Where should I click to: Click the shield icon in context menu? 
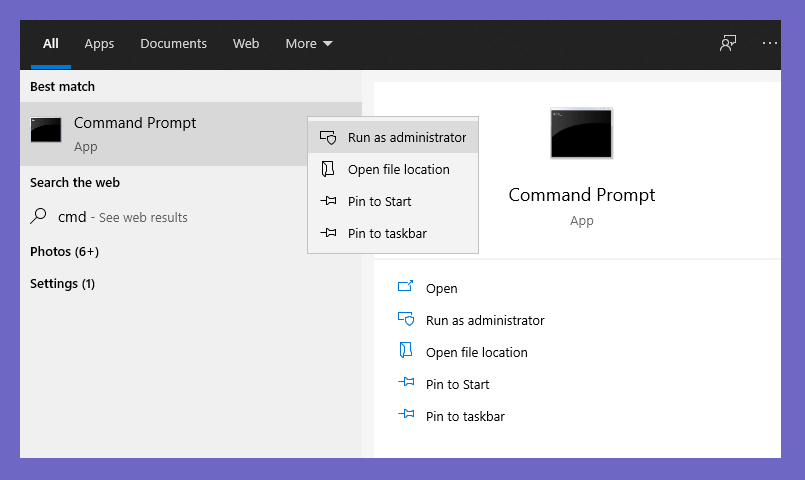click(x=328, y=137)
